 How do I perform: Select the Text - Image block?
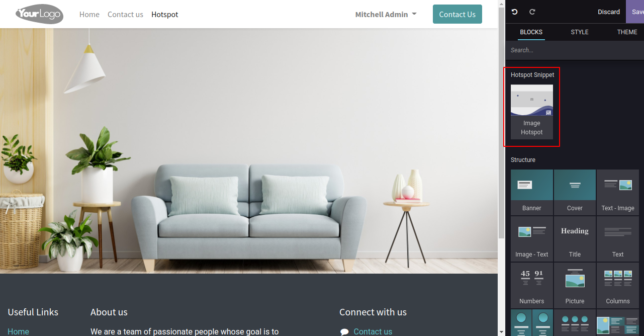coord(618,192)
